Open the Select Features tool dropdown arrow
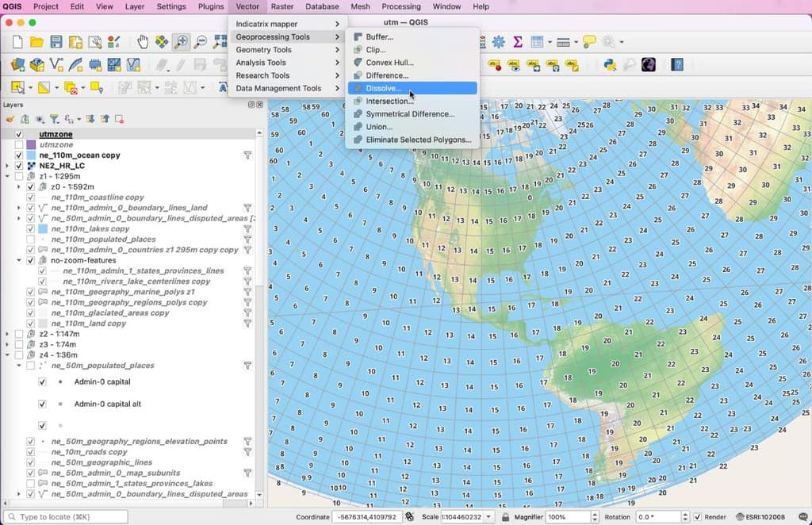The image size is (812, 525). (30, 87)
